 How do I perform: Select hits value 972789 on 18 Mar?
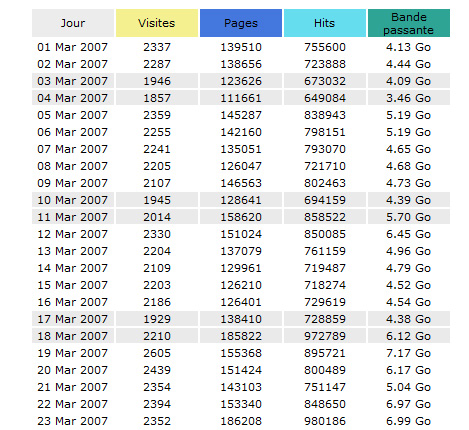point(325,336)
